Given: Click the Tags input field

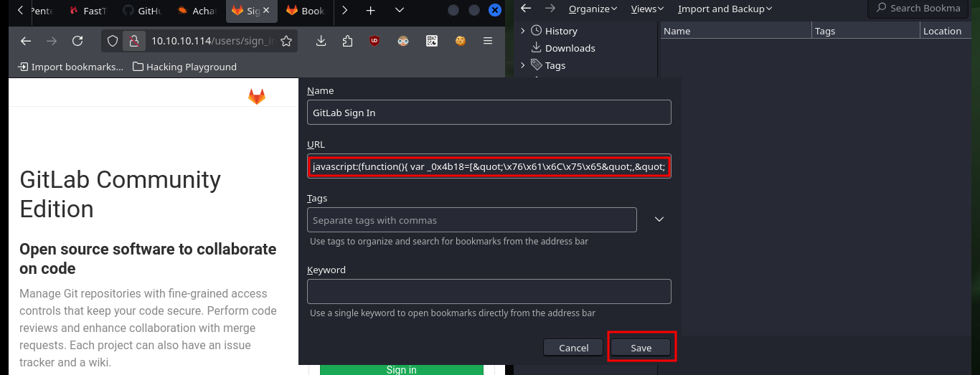Looking at the screenshot, I should (471, 219).
